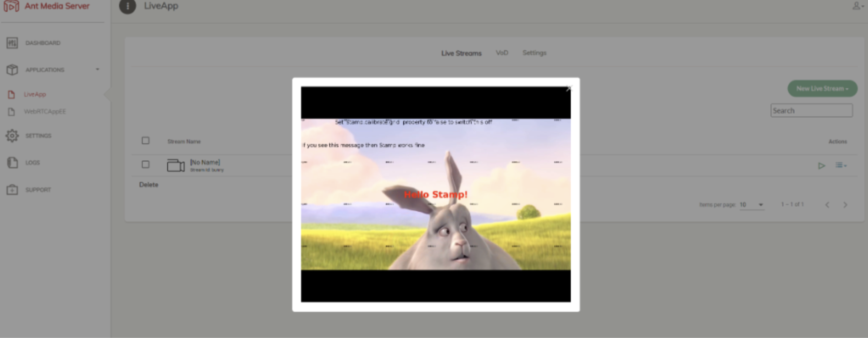Open the user account menu

click(x=858, y=6)
